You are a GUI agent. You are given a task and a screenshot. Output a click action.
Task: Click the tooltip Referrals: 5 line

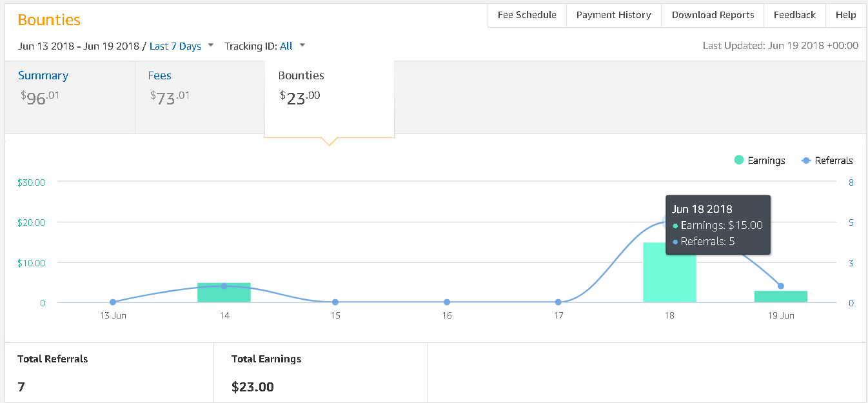(x=704, y=241)
